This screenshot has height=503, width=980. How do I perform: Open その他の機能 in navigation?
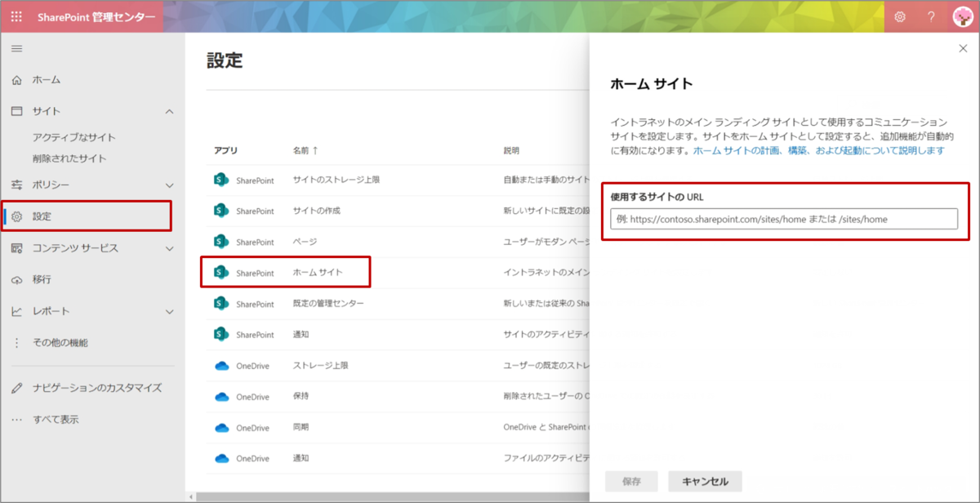coord(60,343)
